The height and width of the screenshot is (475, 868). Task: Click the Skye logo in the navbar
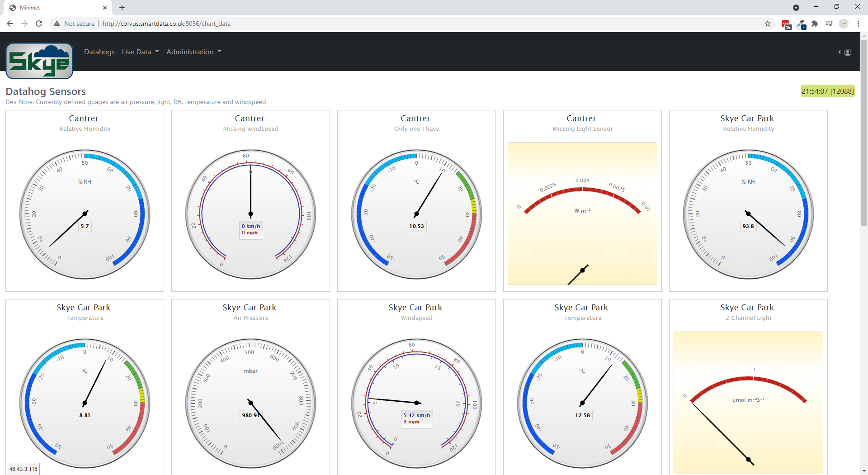(39, 61)
